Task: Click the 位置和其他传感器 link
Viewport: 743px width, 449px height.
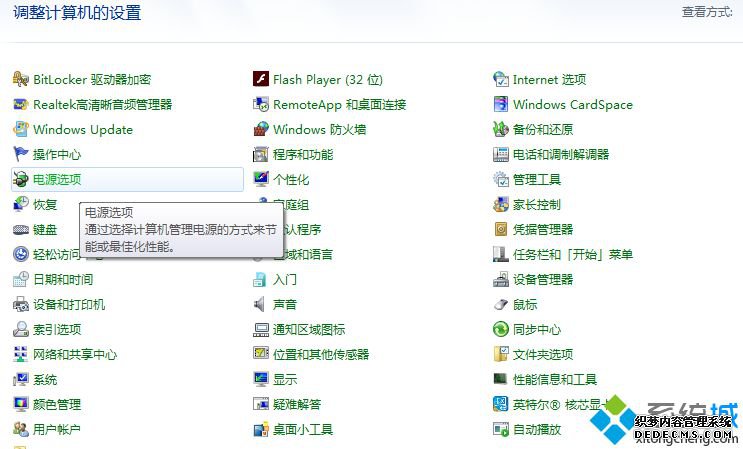Action: point(321,354)
